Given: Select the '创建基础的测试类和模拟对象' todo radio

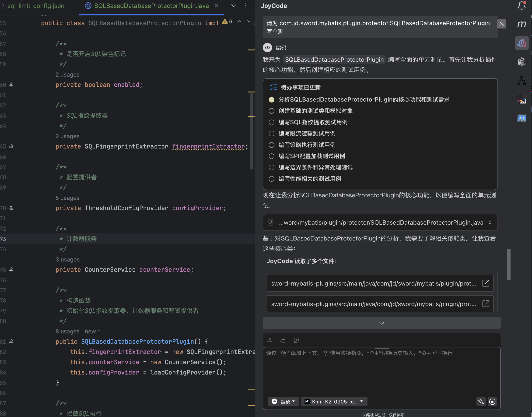Looking at the screenshot, I should point(272,111).
